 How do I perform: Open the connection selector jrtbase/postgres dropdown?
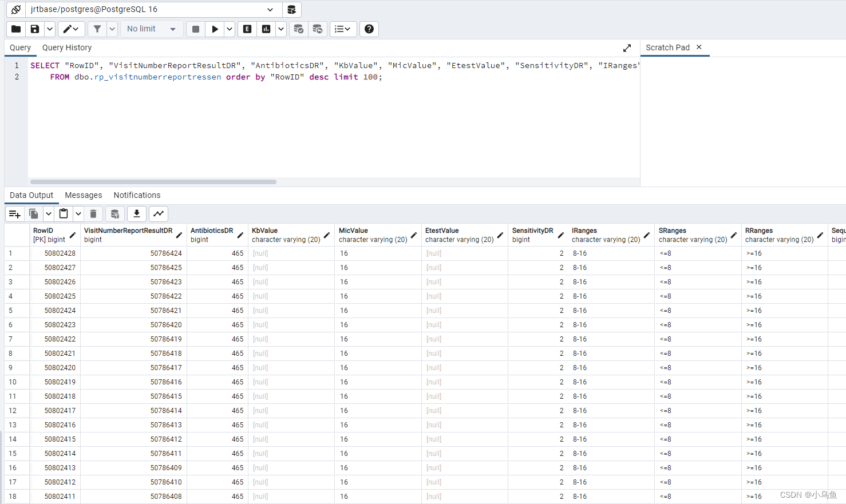pyautogui.click(x=153, y=10)
